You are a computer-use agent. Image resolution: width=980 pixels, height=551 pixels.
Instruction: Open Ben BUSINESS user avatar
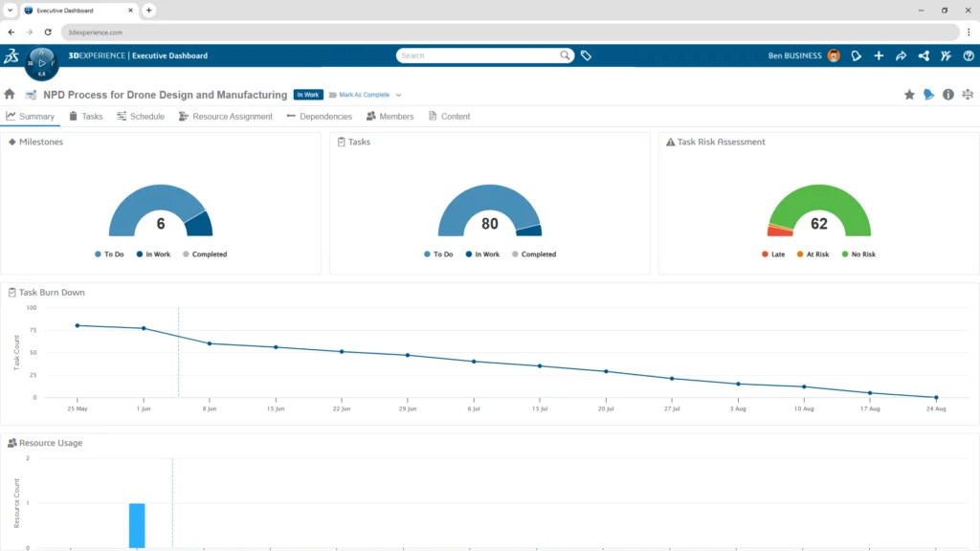point(834,55)
